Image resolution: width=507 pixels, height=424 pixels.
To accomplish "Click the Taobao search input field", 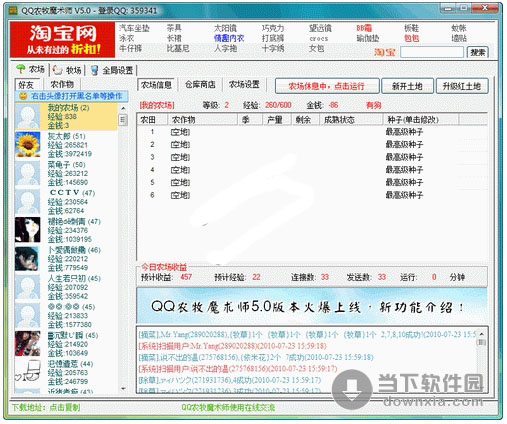I will coord(432,52).
